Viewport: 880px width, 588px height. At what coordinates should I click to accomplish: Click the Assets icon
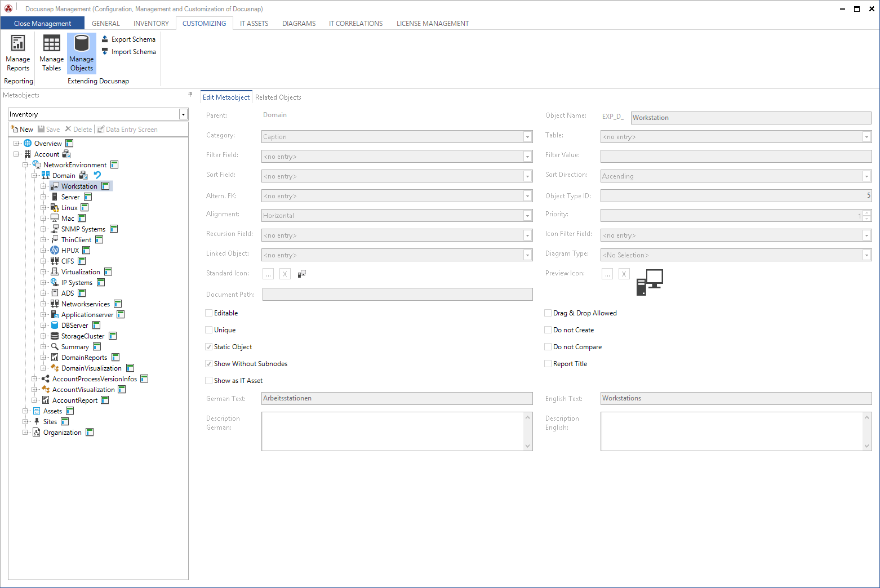tap(37, 411)
